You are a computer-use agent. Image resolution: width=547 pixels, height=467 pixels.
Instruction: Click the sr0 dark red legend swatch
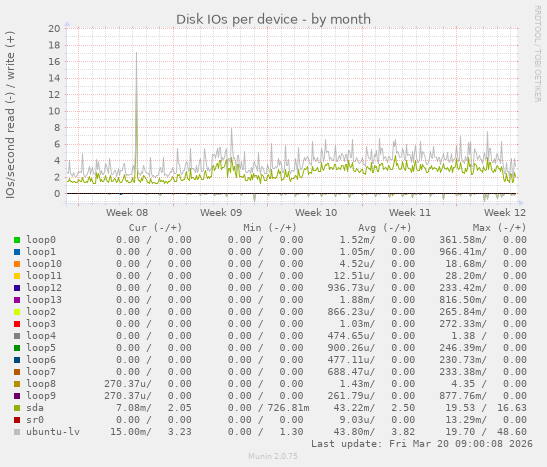point(17,420)
